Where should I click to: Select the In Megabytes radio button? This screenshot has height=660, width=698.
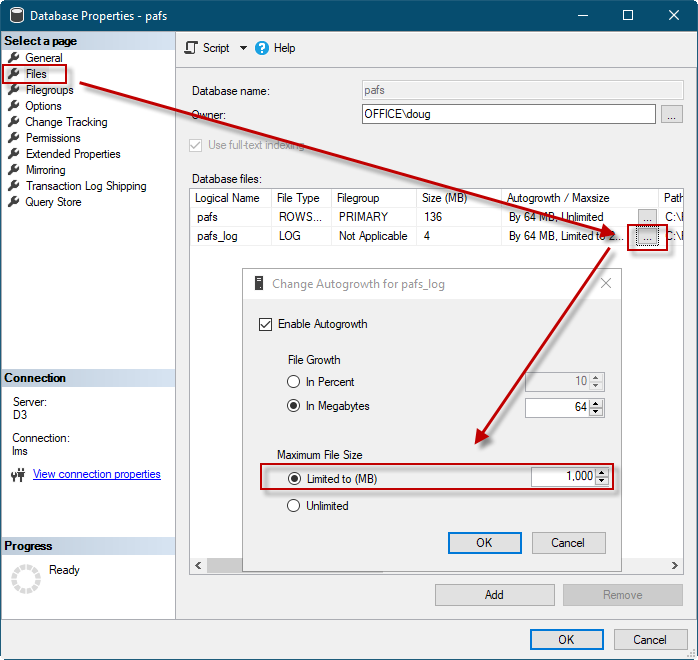point(293,405)
